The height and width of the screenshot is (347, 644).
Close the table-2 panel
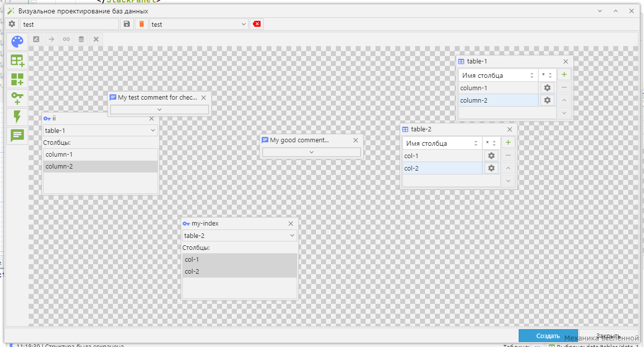[x=510, y=129]
